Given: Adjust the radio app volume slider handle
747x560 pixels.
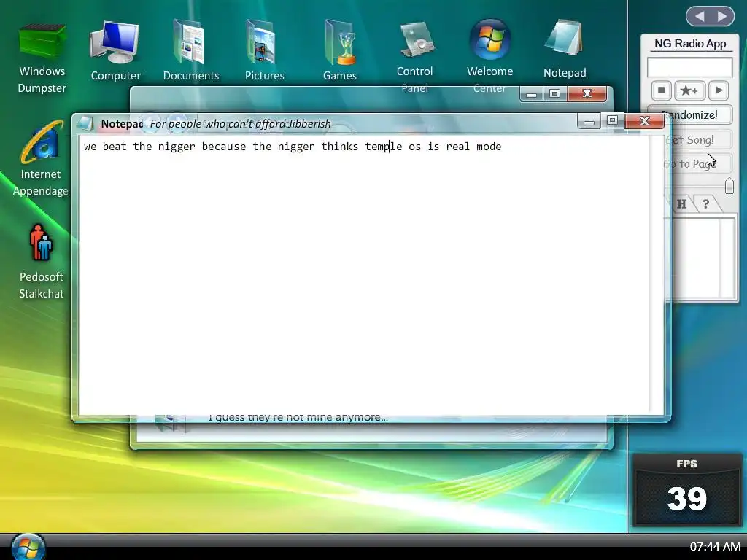Looking at the screenshot, I should tap(729, 186).
